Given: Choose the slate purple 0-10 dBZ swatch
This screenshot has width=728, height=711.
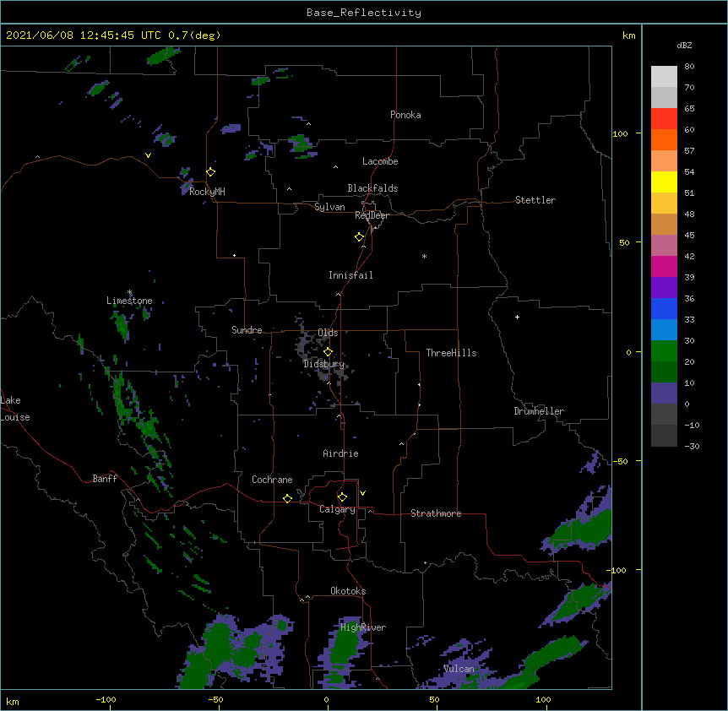Looking at the screenshot, I should click(664, 393).
